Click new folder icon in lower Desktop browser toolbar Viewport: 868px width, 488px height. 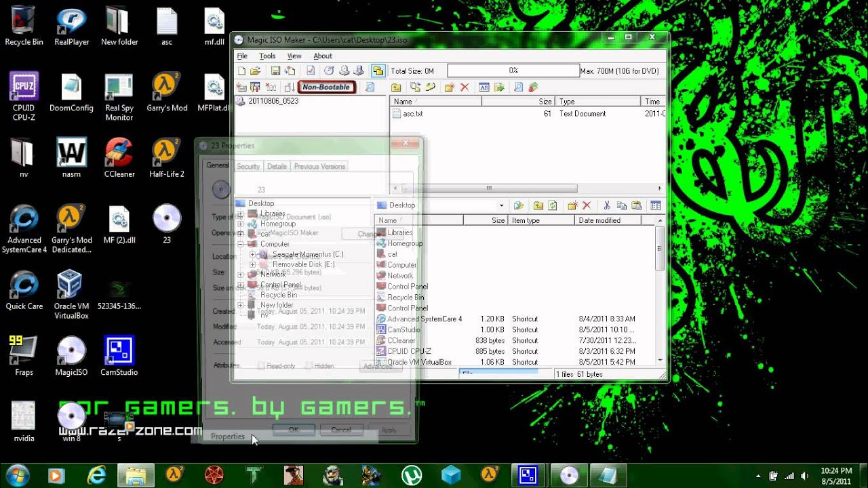pos(572,205)
